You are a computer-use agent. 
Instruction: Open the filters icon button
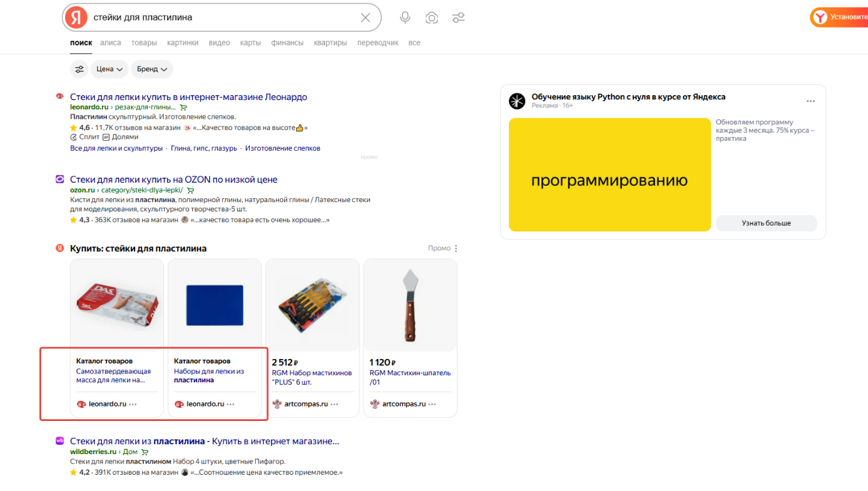[x=79, y=69]
